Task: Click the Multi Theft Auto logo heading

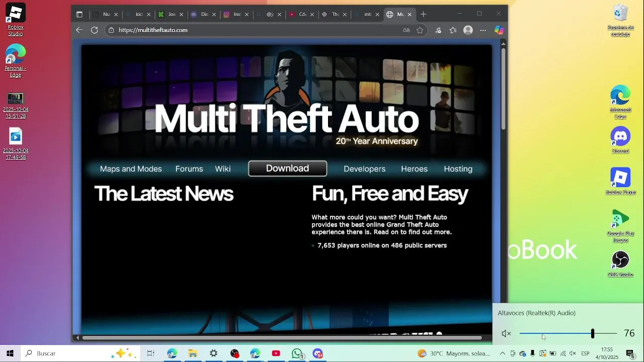Action: pos(286,119)
